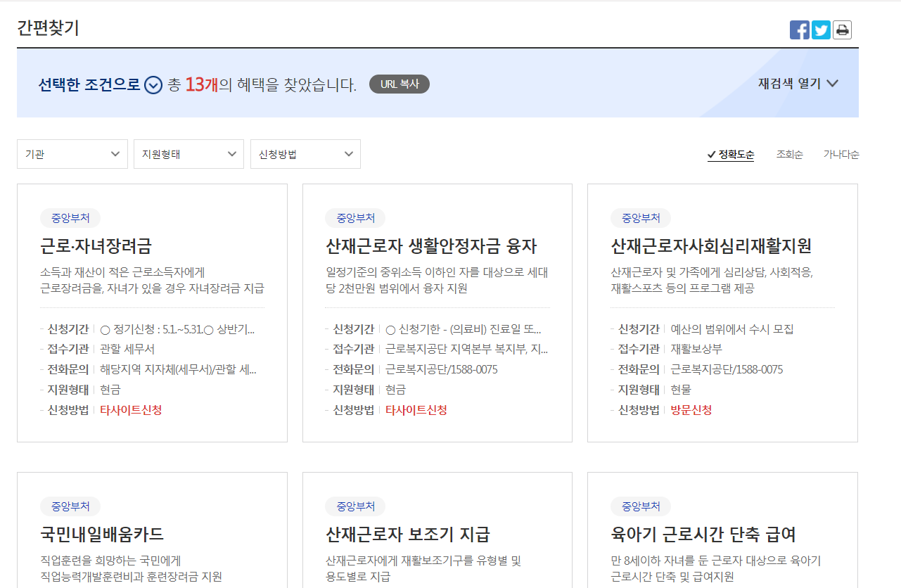Click 육아기 description about 만 8세이하 자녀
The height and width of the screenshot is (588, 901).
click(716, 569)
